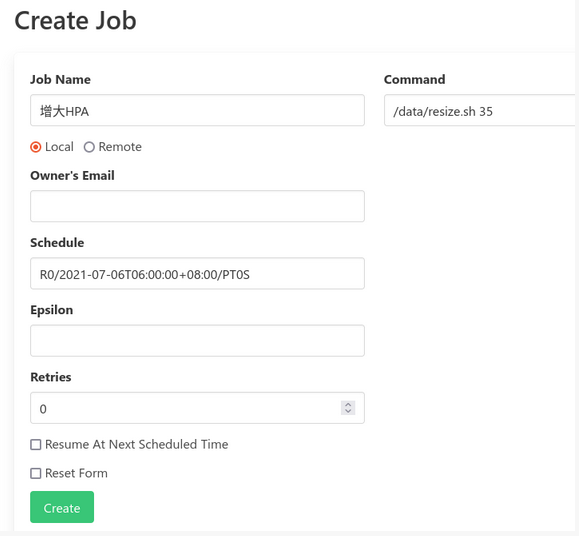579x536 pixels.
Task: Tick the Reset Form checkbox
Action: (x=35, y=473)
